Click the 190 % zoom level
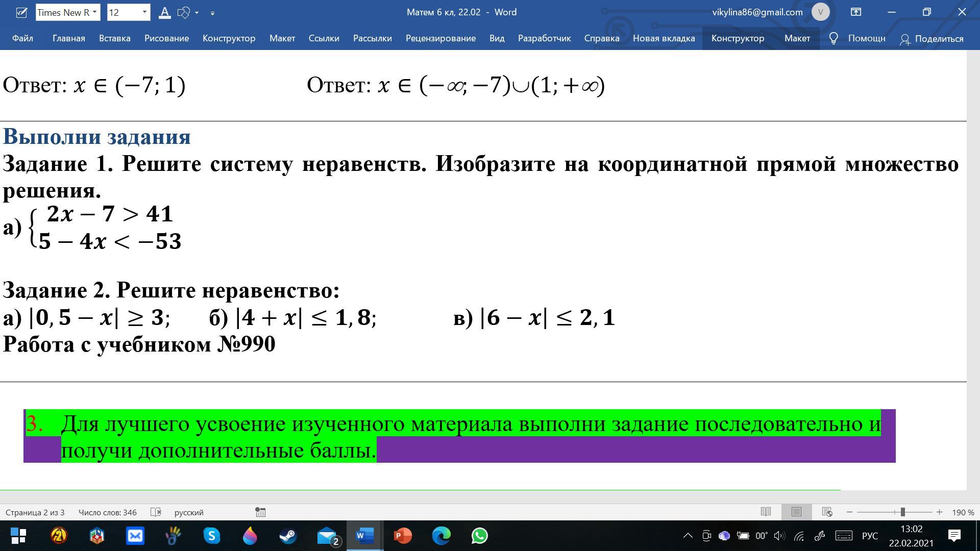The height and width of the screenshot is (551, 980). pyautogui.click(x=963, y=512)
